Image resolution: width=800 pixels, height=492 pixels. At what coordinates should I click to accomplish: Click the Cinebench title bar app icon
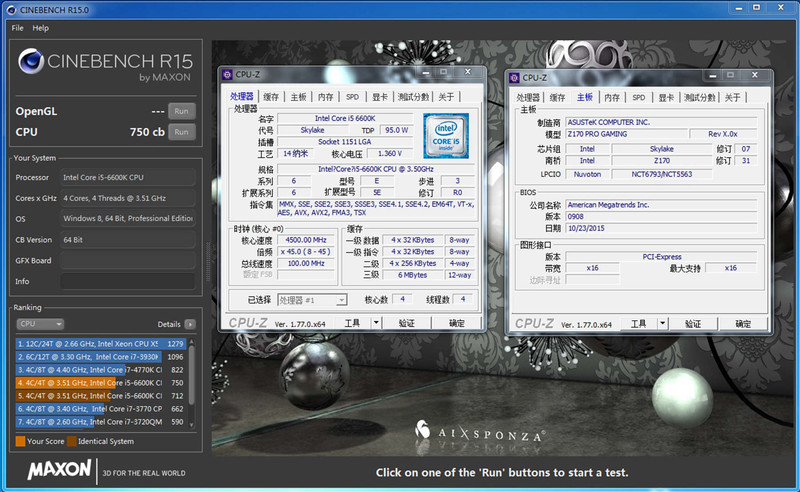click(x=11, y=10)
